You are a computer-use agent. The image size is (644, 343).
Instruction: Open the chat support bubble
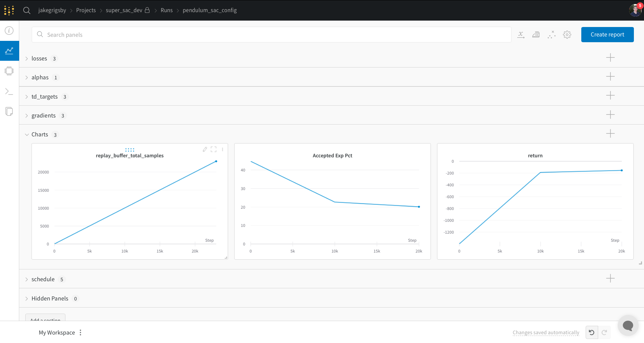pos(628,326)
